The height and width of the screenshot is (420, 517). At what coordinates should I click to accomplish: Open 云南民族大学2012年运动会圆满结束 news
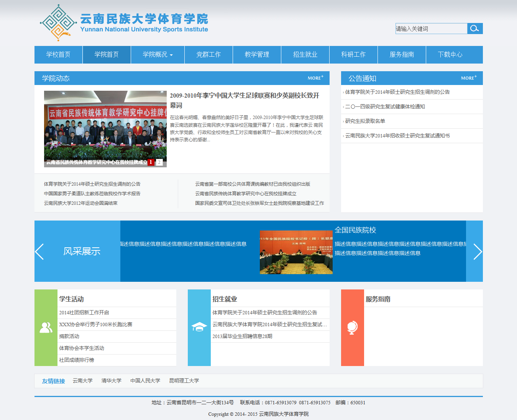coord(81,203)
